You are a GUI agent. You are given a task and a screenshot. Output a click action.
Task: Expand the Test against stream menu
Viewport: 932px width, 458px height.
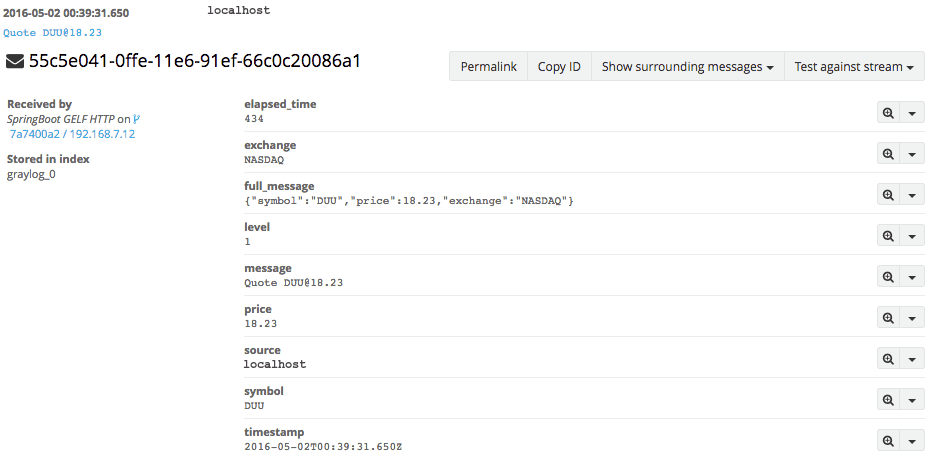(x=854, y=67)
